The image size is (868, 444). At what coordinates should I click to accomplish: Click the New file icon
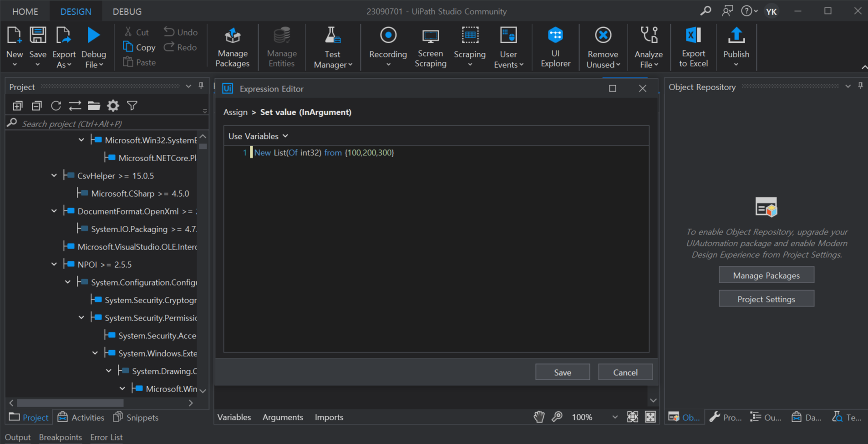coord(14,36)
